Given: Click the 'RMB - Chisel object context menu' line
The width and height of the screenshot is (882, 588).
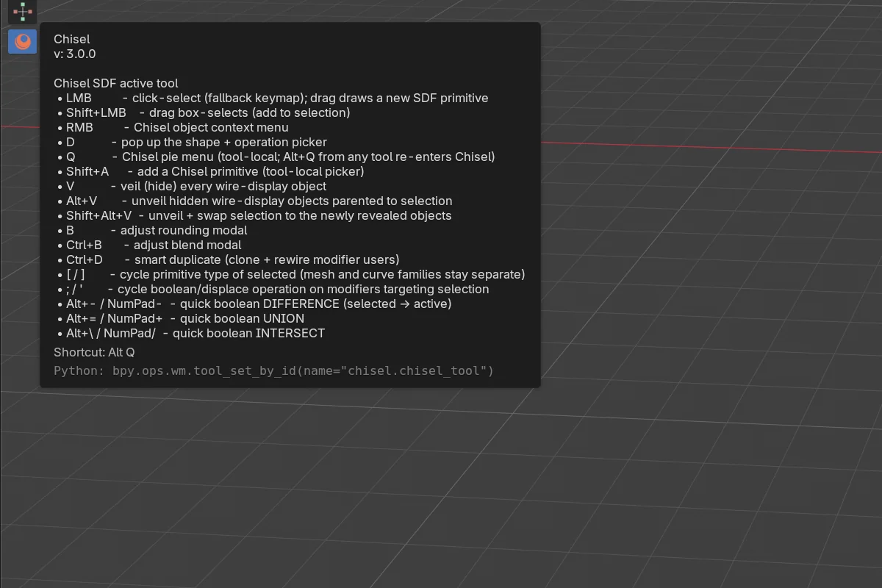Looking at the screenshot, I should pyautogui.click(x=173, y=127).
